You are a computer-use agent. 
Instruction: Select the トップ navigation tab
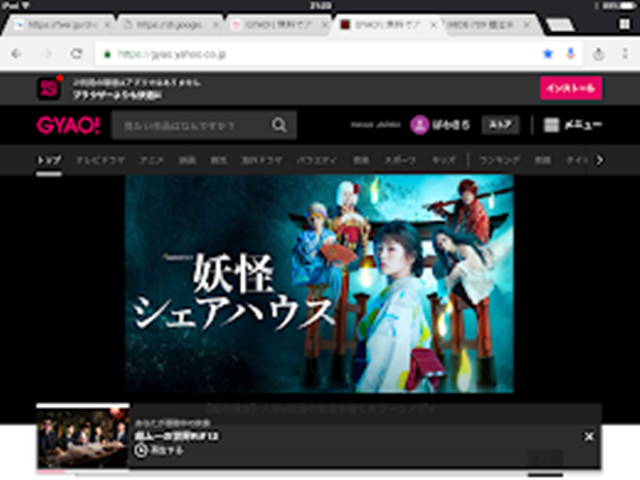click(49, 160)
